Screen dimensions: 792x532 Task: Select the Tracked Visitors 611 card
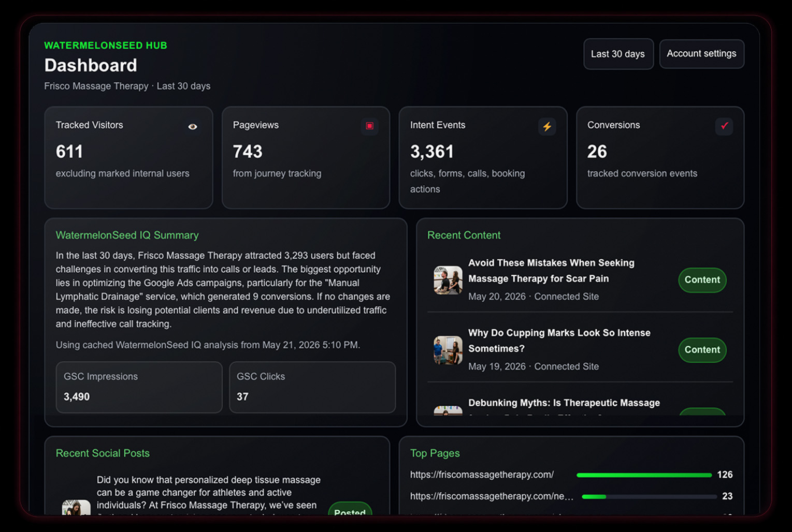(128, 158)
